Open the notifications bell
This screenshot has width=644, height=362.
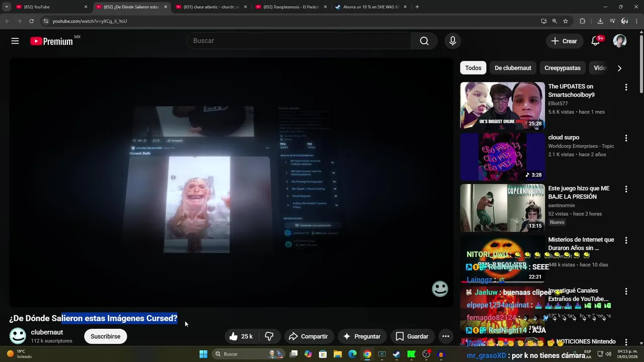pos(596,41)
